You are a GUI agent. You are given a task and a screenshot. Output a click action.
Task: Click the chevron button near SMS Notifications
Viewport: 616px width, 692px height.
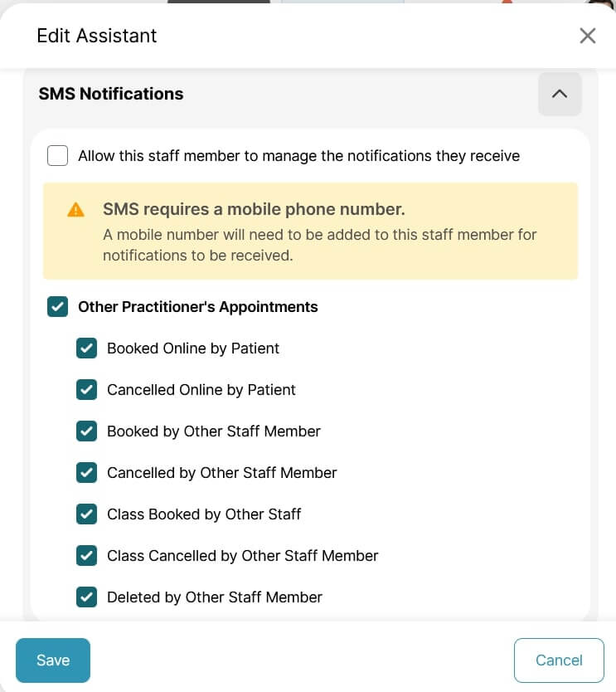(x=560, y=94)
